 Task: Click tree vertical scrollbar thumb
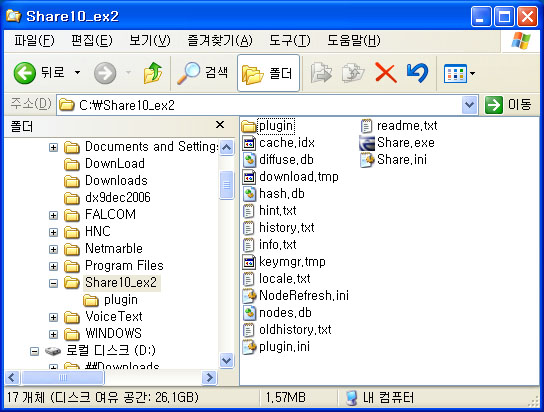tap(226, 185)
